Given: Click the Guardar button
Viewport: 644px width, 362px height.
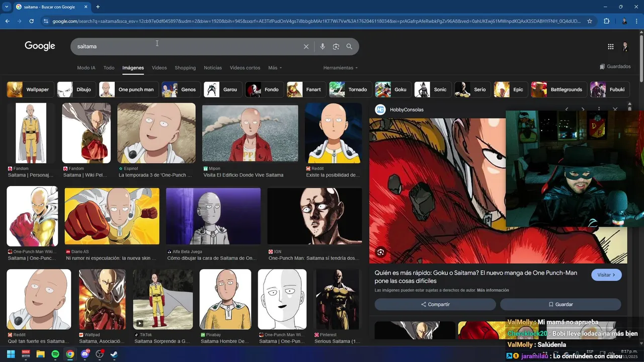Looking at the screenshot, I should [x=560, y=304].
